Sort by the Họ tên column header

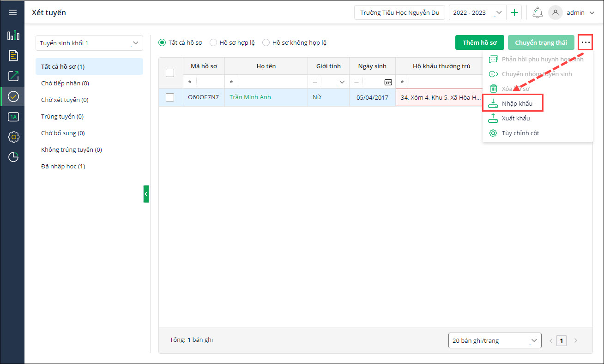point(266,66)
